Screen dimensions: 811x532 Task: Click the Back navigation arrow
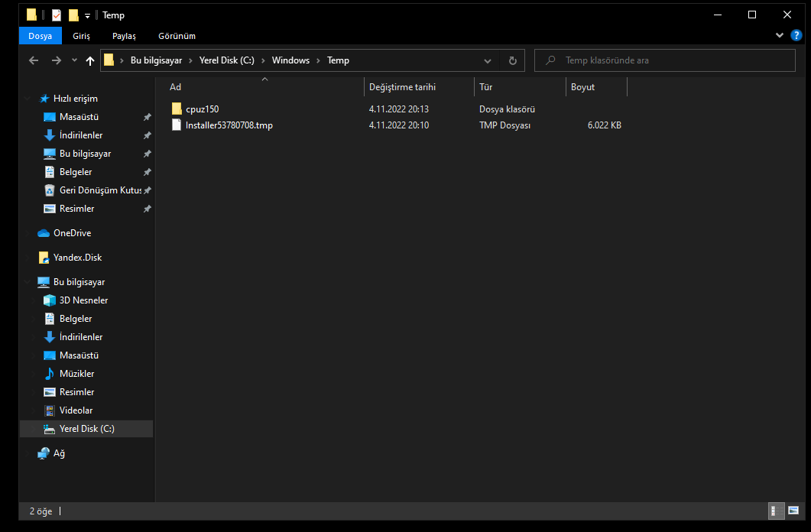coord(34,60)
